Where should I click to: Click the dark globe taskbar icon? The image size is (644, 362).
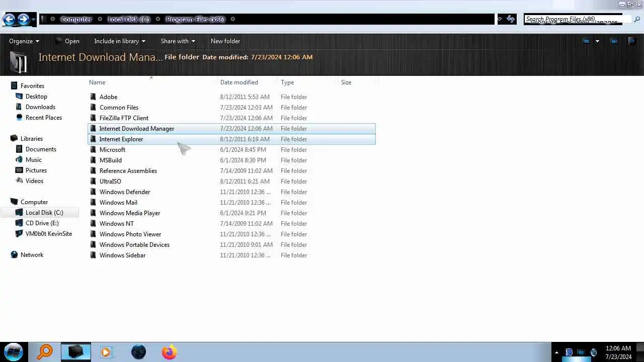138,352
